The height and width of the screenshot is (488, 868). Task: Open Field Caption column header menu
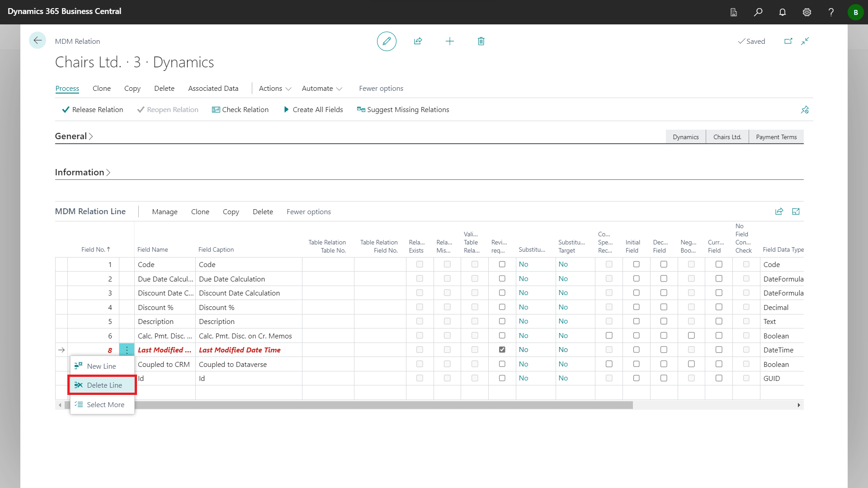click(216, 249)
